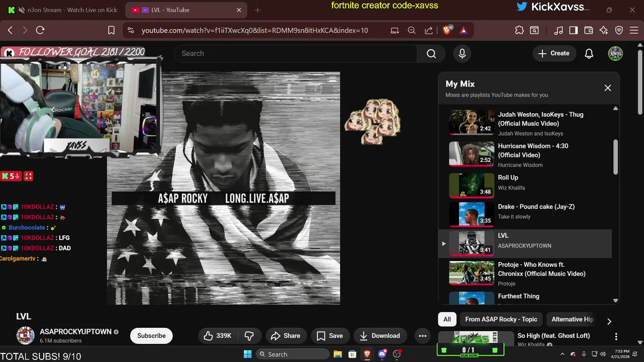Show hidden system tray icons
The image size is (644, 362).
tap(562, 354)
